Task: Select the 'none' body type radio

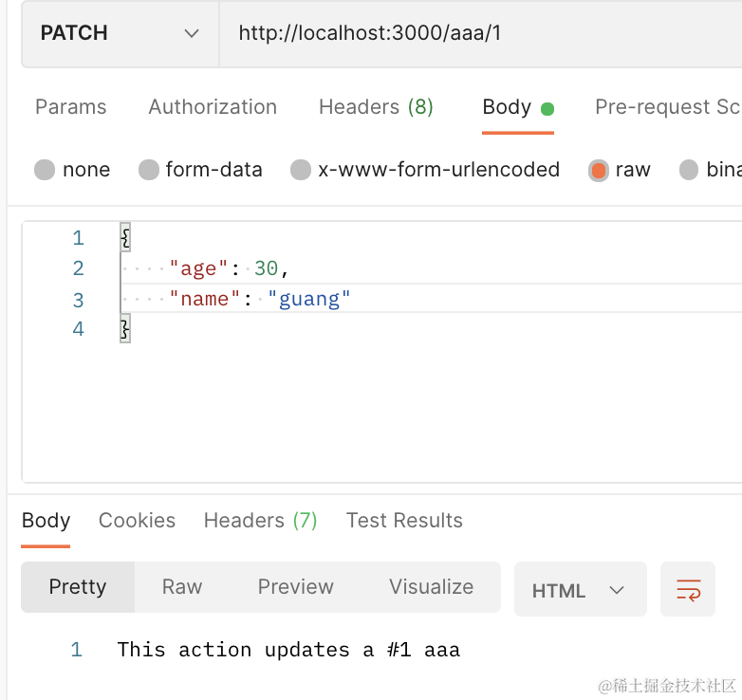Action: coord(45,170)
